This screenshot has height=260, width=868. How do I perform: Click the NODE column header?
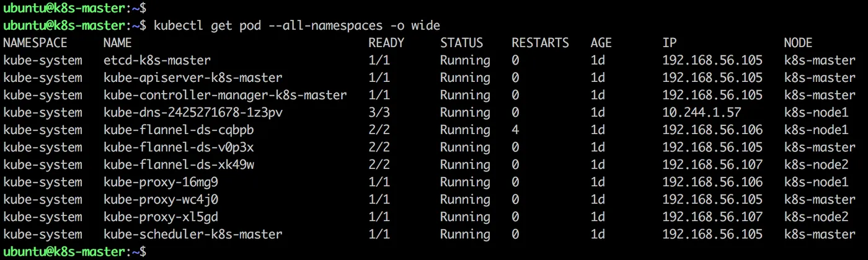coord(798,43)
